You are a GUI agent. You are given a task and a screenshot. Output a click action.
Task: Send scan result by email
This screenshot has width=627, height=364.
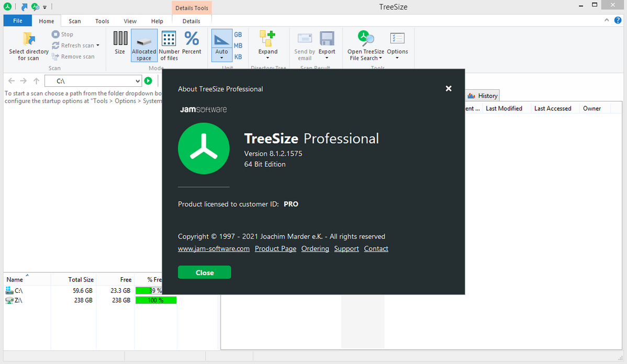coord(305,45)
